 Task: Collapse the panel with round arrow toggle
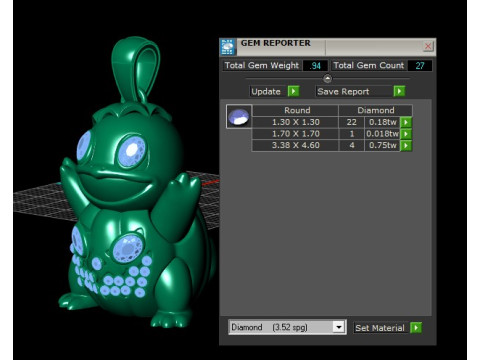click(327, 79)
